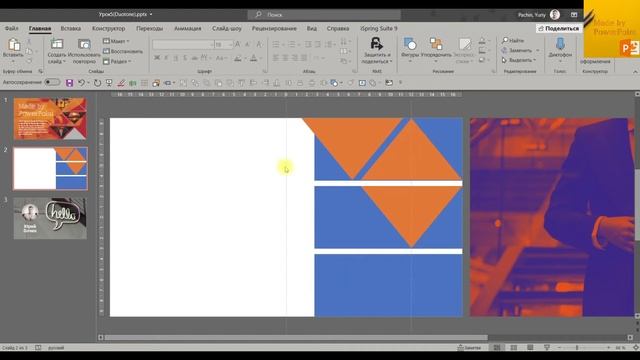This screenshot has width=640, height=360.
Task: Click the Заметки notes button
Action: point(469,348)
